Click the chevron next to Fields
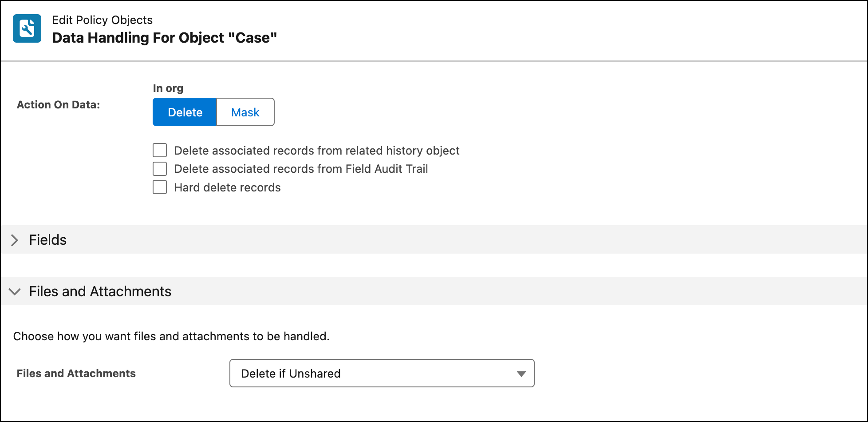The height and width of the screenshot is (422, 868). pyautogui.click(x=15, y=240)
